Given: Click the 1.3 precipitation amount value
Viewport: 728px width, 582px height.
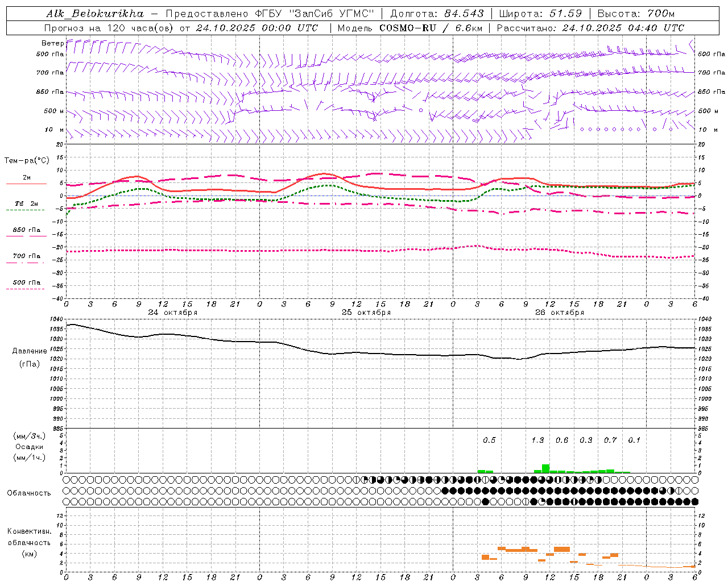Looking at the screenshot, I should pyautogui.click(x=537, y=440).
